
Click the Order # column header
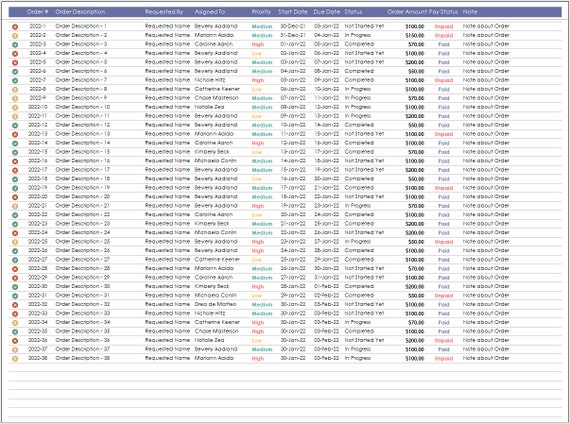click(x=37, y=12)
